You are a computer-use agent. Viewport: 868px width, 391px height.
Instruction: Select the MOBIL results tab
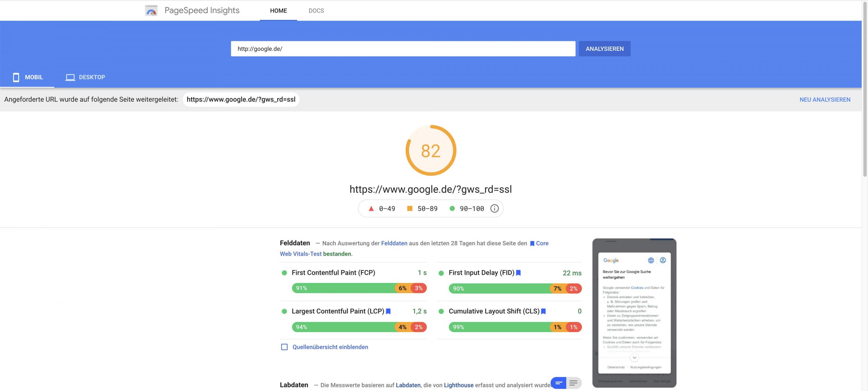[x=27, y=77]
